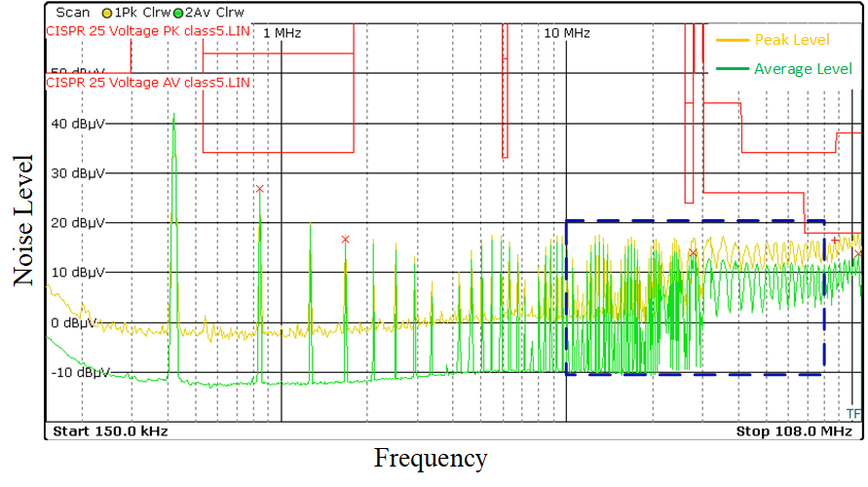Click the red plus marker near 20 dBµV
The height and width of the screenshot is (487, 868).
[835, 240]
